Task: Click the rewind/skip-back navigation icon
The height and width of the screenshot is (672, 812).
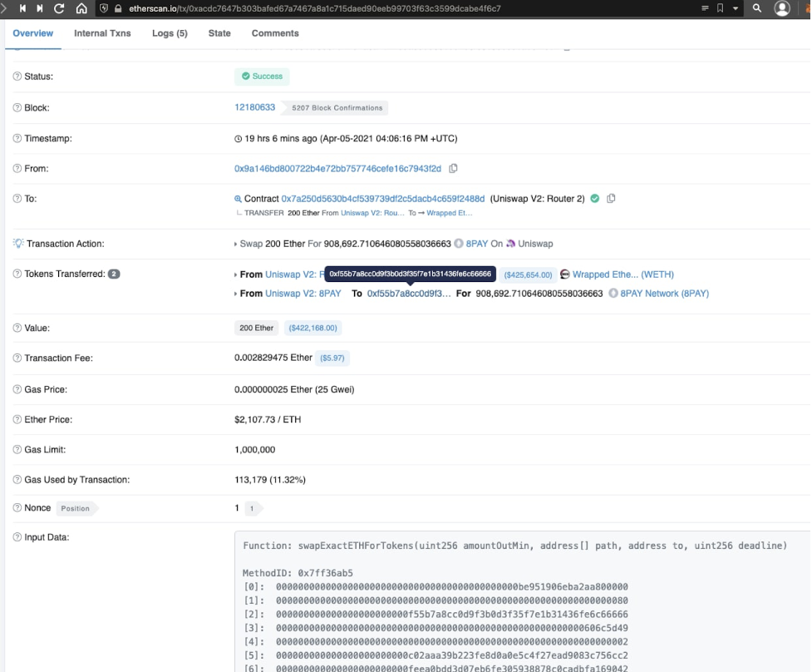Action: click(22, 8)
